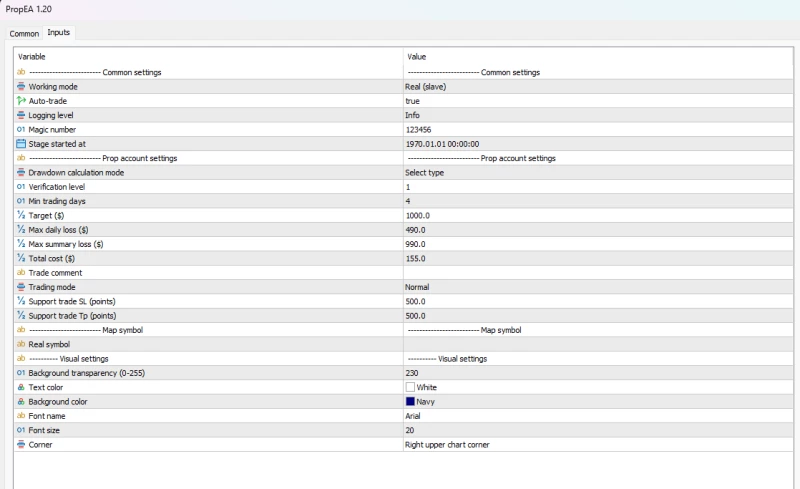800x489 pixels.
Task: Click the Max daily loss fraction icon
Action: coord(21,230)
